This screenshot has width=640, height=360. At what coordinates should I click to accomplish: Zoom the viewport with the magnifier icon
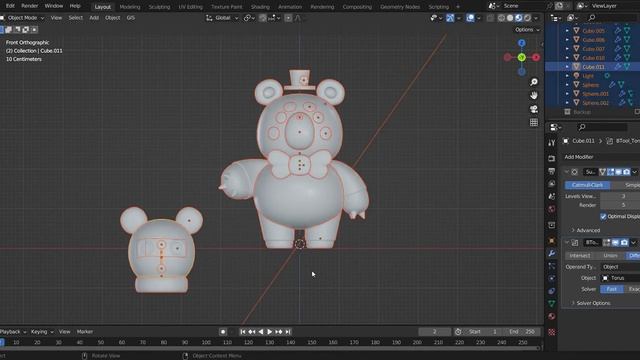click(533, 82)
